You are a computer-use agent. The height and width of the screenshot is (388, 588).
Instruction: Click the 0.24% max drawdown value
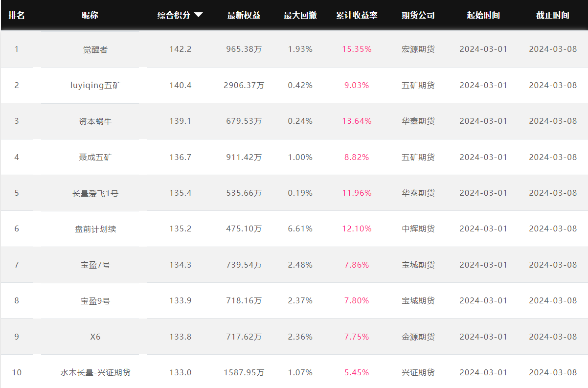click(300, 121)
